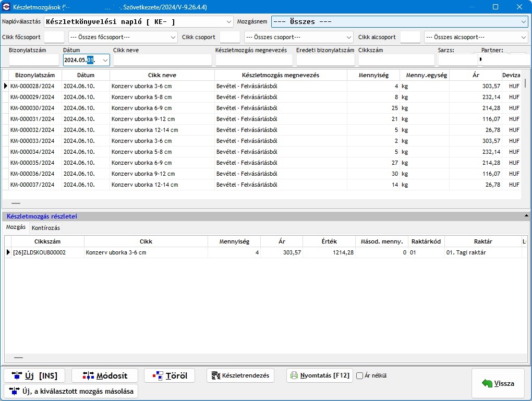The width and height of the screenshot is (532, 401).
Task: Click the Módosít button
Action: 105,375
